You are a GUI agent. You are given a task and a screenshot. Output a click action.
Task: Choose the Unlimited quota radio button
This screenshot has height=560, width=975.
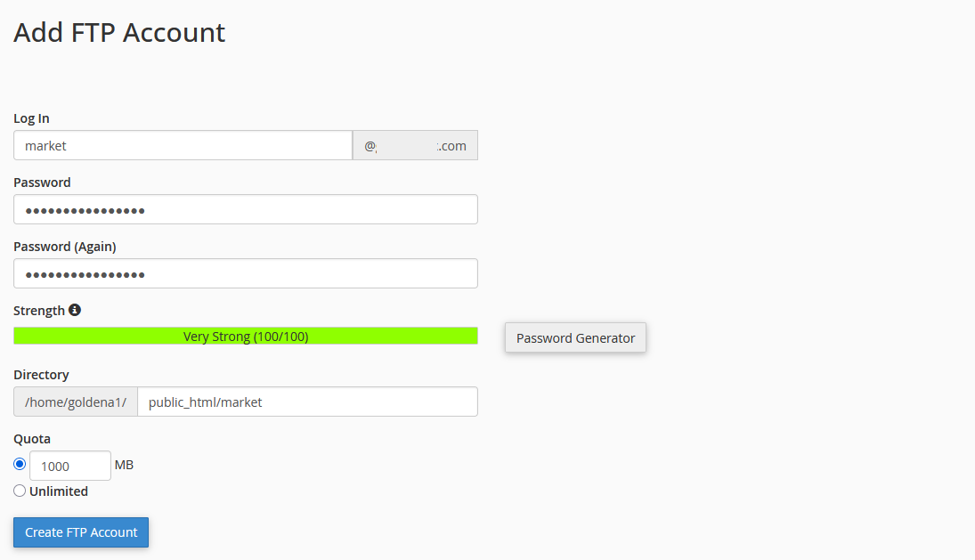[x=20, y=491]
